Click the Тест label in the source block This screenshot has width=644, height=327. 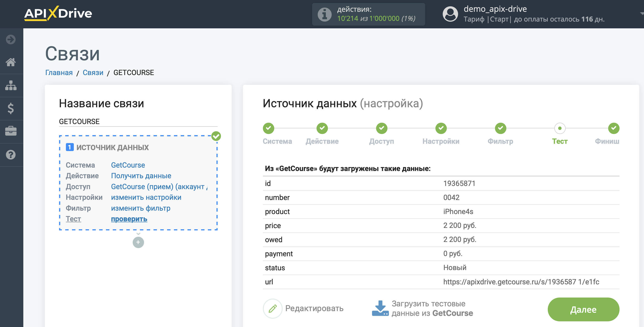(73, 219)
